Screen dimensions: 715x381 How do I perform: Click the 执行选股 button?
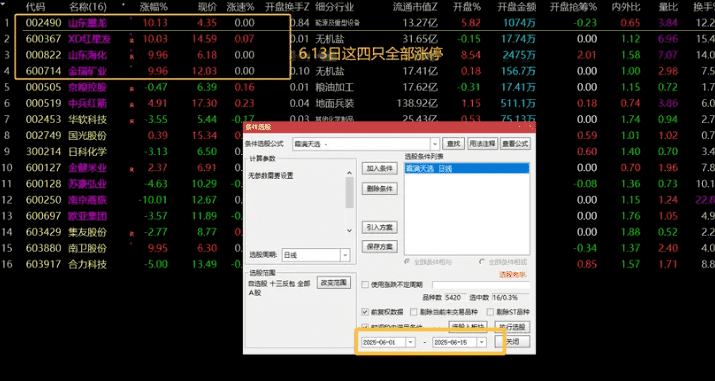tap(512, 327)
